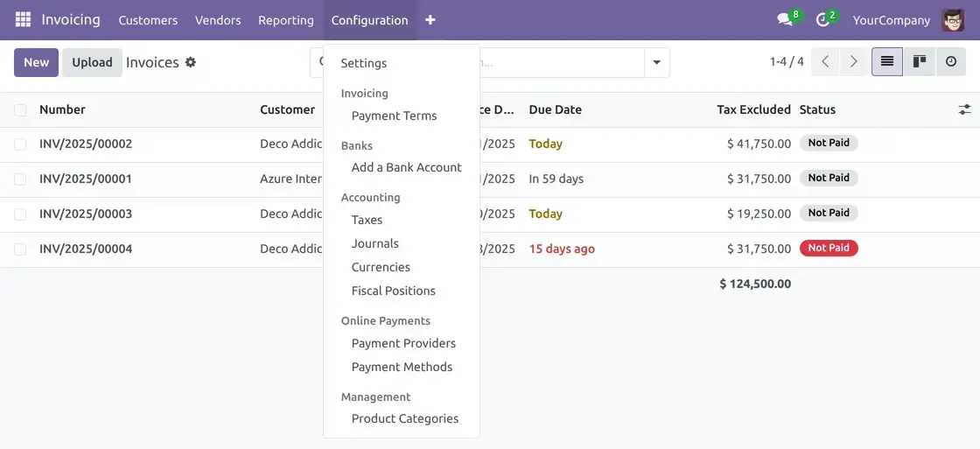This screenshot has height=449, width=980.
Task: Click the In 59 days due date
Action: (556, 179)
